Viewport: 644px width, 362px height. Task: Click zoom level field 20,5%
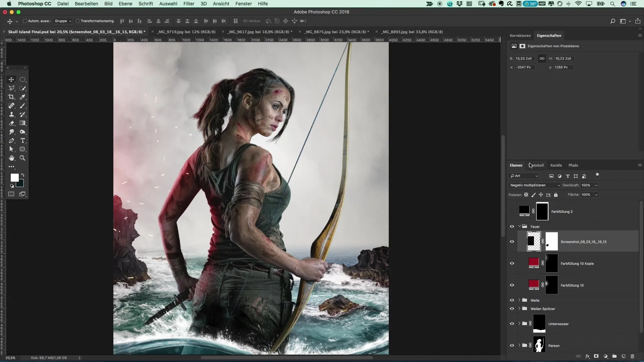coord(10,358)
